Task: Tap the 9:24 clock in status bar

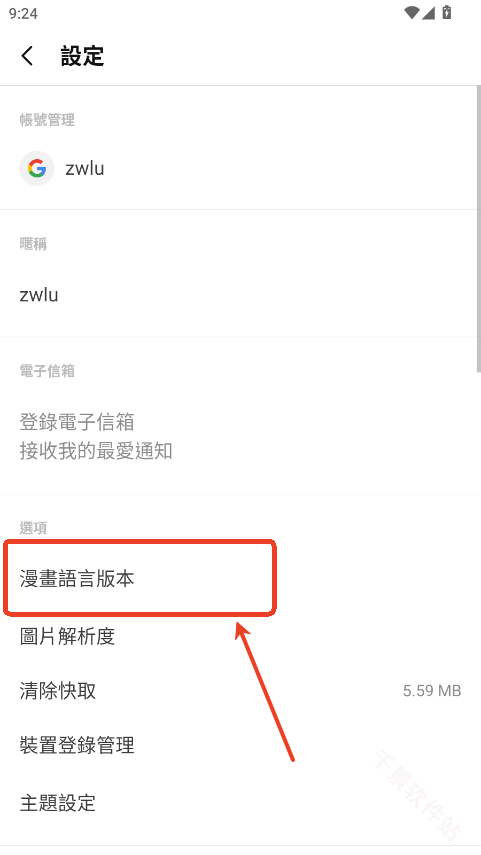Action: (23, 13)
